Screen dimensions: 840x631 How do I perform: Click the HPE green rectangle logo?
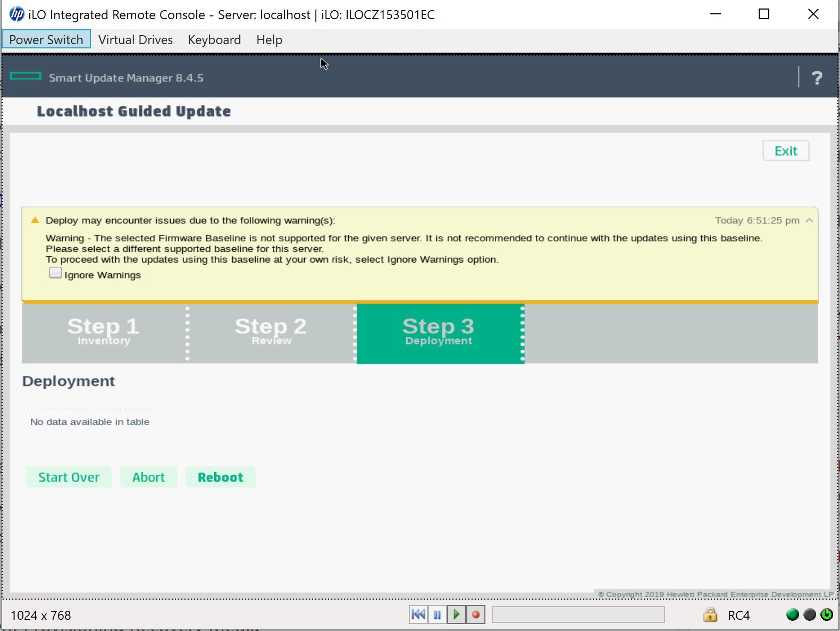pyautogui.click(x=26, y=76)
